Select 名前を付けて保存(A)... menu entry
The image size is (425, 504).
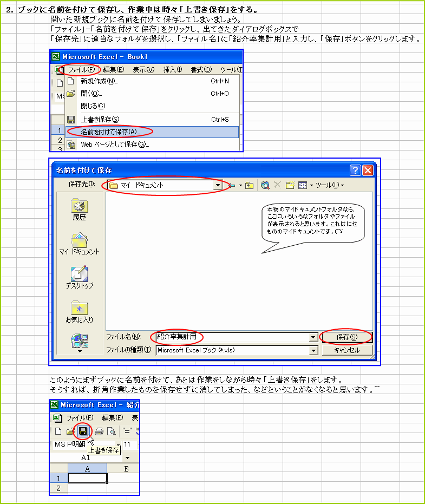[x=152, y=132]
